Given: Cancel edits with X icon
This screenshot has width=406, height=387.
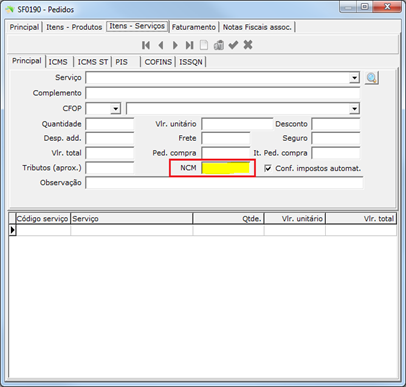Looking at the screenshot, I should point(248,45).
